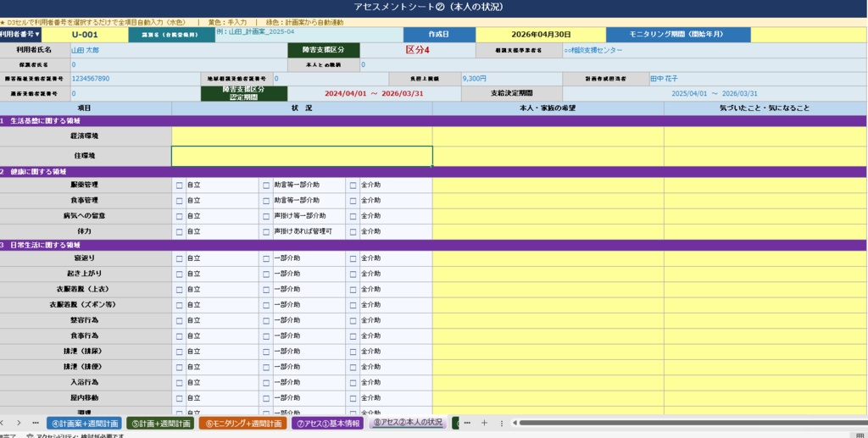Screen dimensions: 868x438
Task: Click the horizontal scrollbar thumb
Action: (x=692, y=423)
